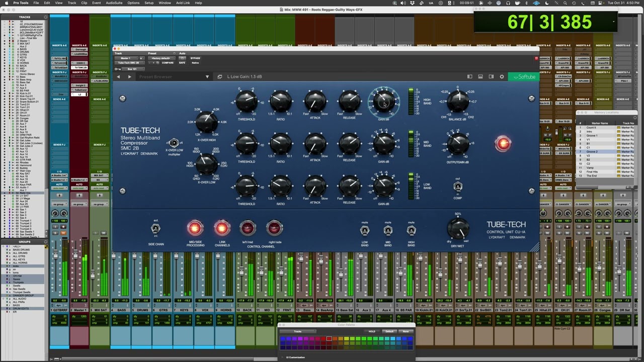Click the Softube logo button
Screen dimensions: 644x362
coord(523,76)
